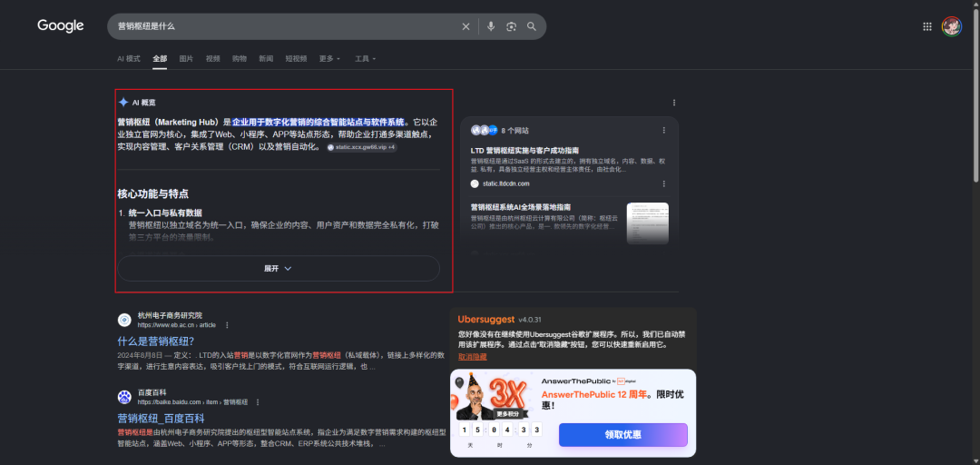The height and width of the screenshot is (465, 980).
Task: Click the 统一入口与私有数据 list item
Action: [x=165, y=213]
